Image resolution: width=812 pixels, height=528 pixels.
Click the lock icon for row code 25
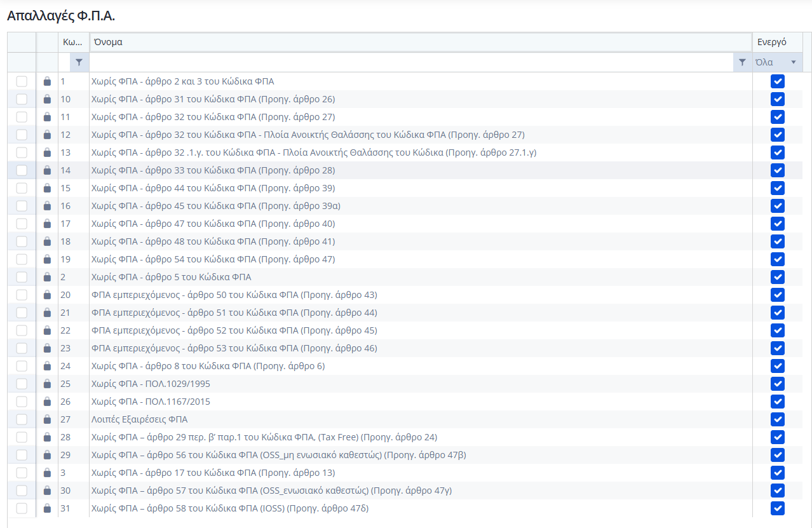tap(47, 384)
